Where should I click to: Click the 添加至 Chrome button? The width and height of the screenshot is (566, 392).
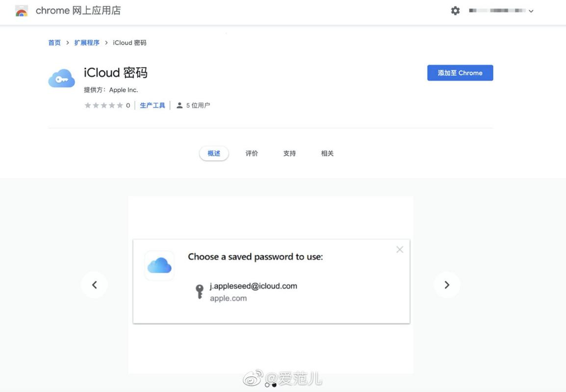(x=460, y=73)
